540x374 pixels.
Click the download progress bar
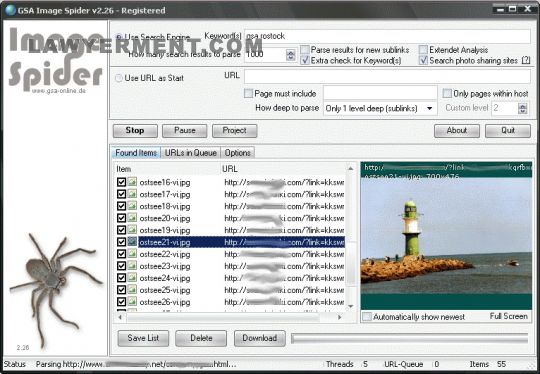(x=409, y=339)
